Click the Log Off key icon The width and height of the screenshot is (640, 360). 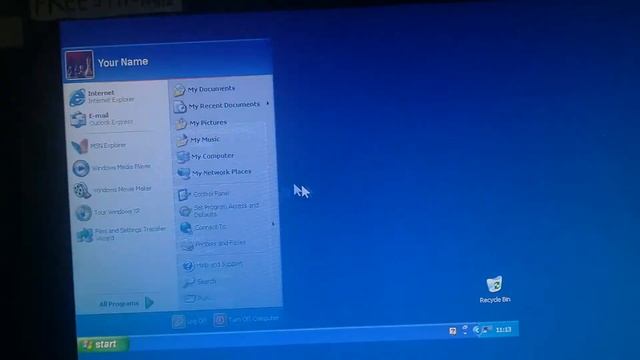[178, 322]
